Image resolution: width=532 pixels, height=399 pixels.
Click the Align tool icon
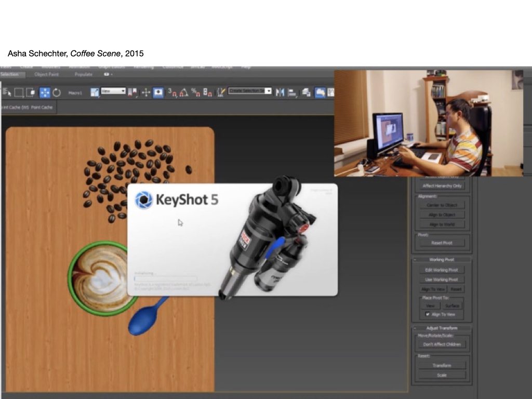pyautogui.click(x=292, y=92)
